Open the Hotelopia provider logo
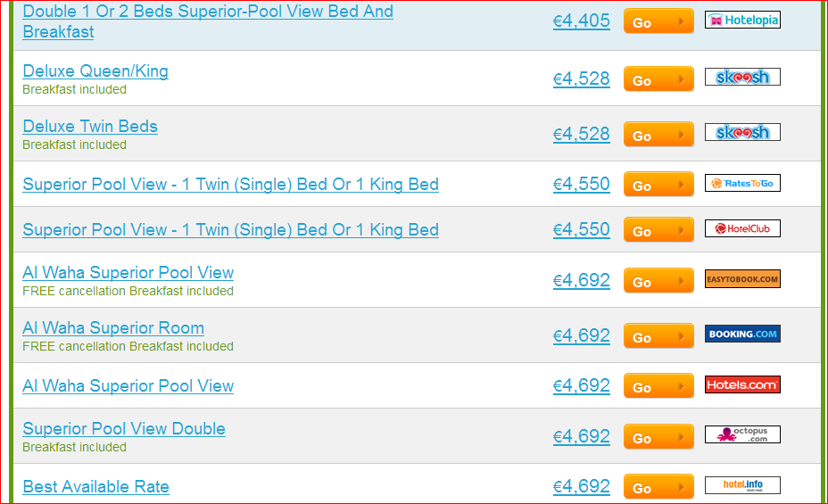 pos(742,20)
